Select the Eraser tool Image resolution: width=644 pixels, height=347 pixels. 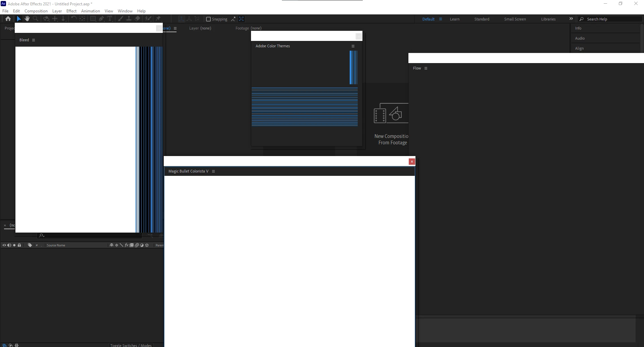tap(138, 19)
